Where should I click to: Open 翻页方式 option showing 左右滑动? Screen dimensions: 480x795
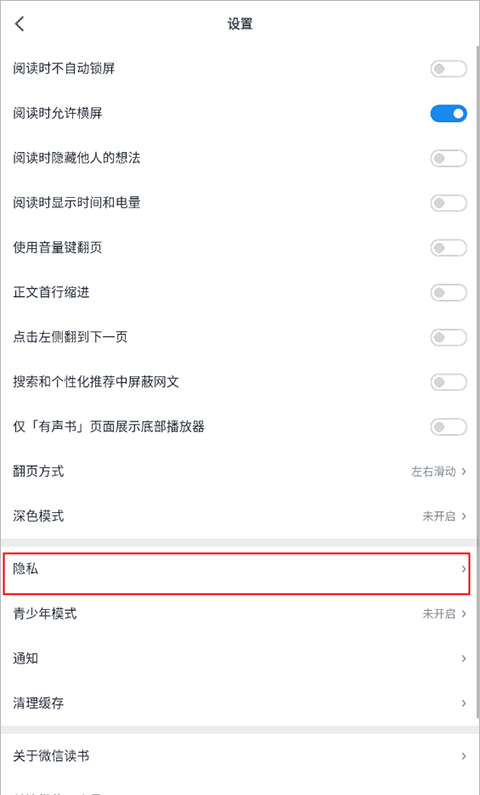(x=240, y=472)
